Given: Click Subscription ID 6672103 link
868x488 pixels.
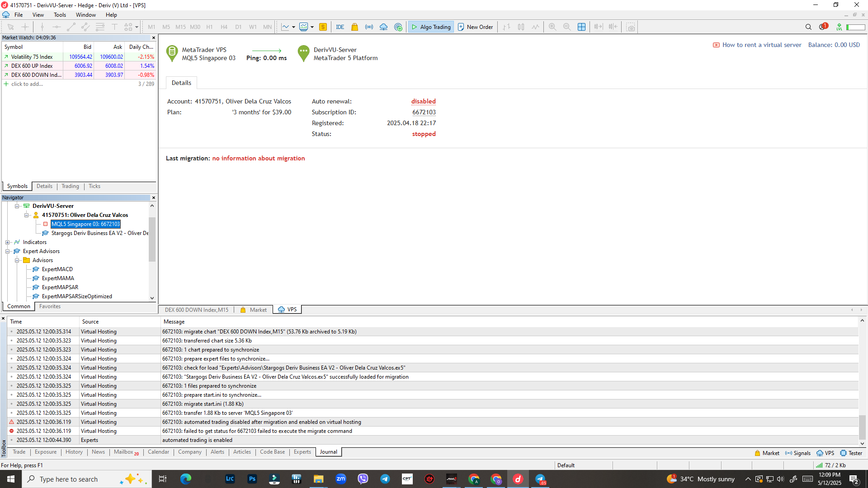Looking at the screenshot, I should point(424,112).
